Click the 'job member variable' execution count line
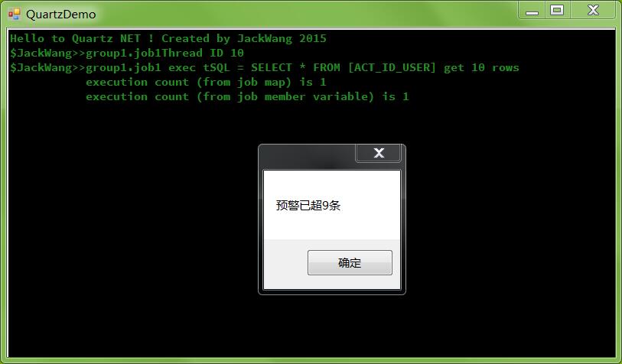622x364 pixels. pyautogui.click(x=247, y=97)
